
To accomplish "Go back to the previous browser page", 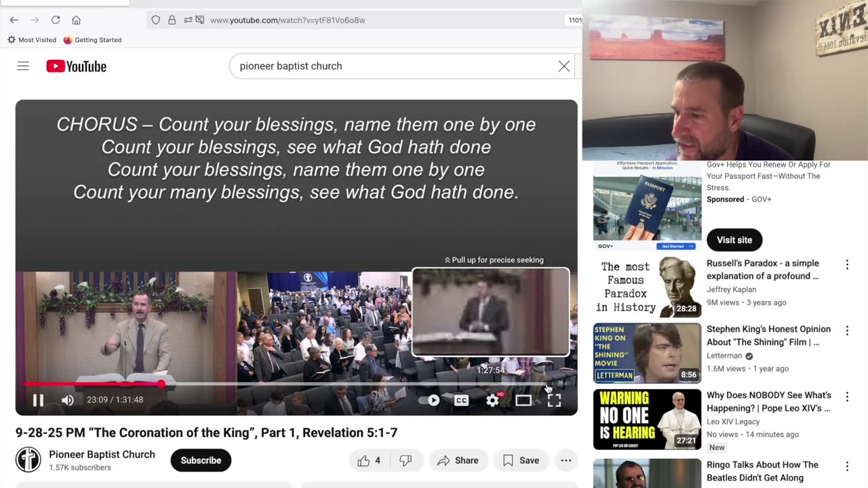I will tap(14, 20).
